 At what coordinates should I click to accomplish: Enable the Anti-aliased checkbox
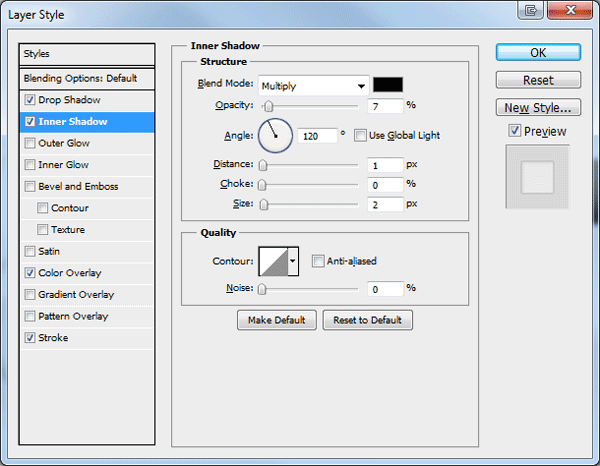click(318, 261)
